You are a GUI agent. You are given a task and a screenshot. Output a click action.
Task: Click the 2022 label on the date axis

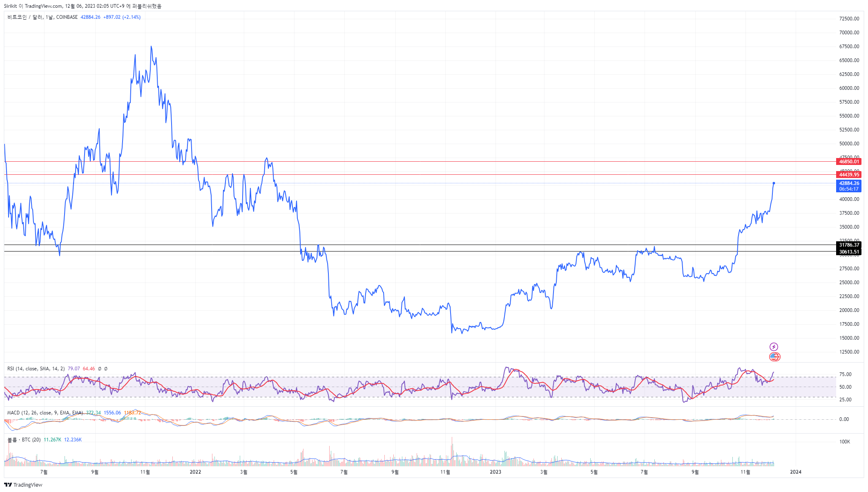[x=195, y=472]
